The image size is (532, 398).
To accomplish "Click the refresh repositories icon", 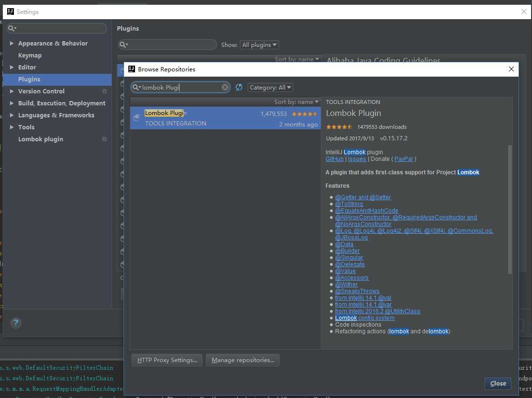I will pyautogui.click(x=239, y=87).
